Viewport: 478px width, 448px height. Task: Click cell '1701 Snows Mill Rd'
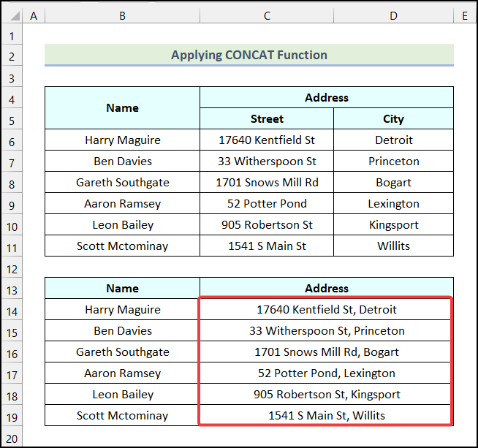267,182
